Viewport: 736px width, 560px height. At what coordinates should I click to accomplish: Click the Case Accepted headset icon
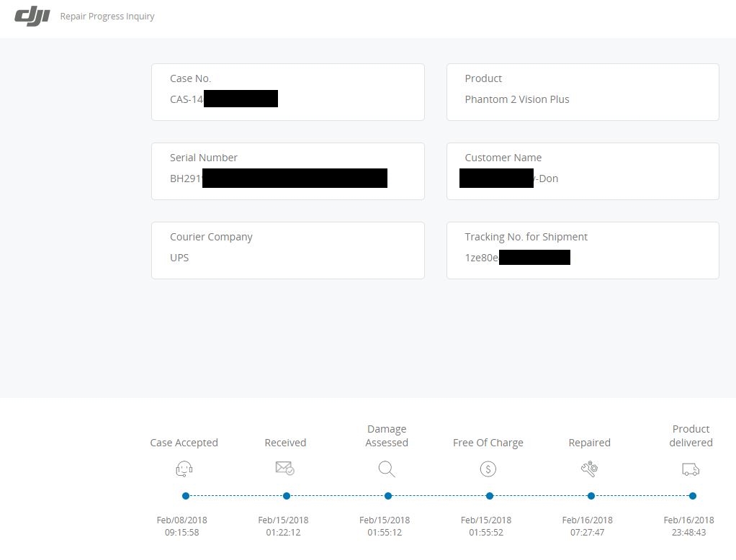point(184,469)
